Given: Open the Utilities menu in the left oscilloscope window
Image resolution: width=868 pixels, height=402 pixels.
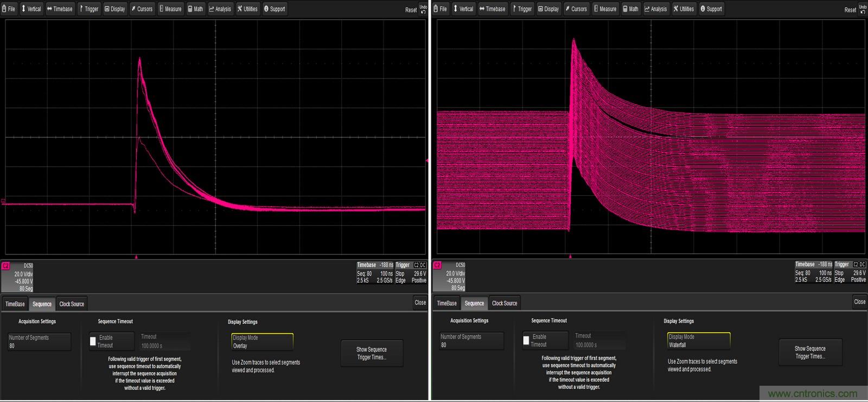Looking at the screenshot, I should 247,9.
